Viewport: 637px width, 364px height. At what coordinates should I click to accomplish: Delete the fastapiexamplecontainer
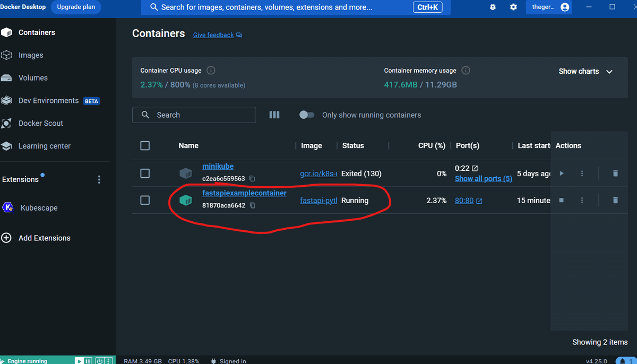point(615,200)
